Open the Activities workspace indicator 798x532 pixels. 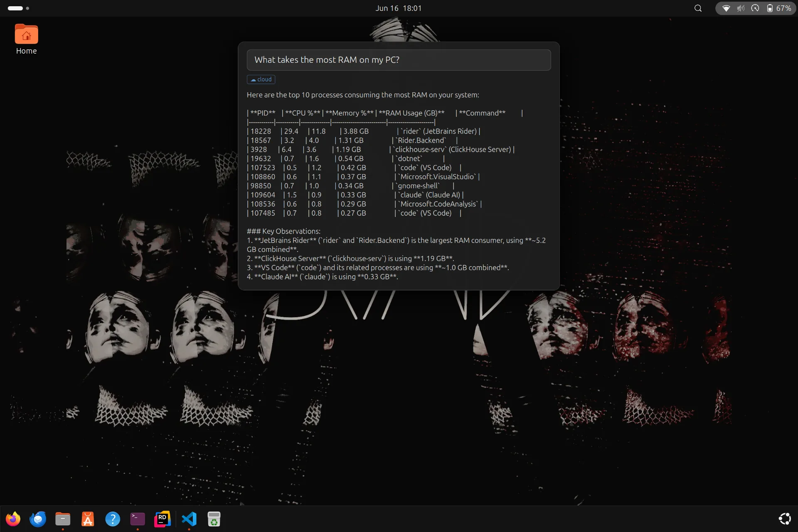pos(18,8)
